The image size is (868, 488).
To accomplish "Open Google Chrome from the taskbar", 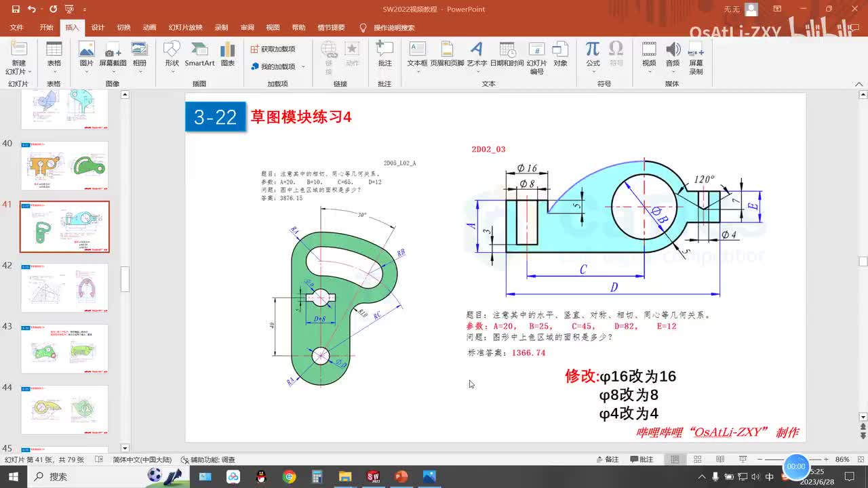I will pyautogui.click(x=290, y=476).
